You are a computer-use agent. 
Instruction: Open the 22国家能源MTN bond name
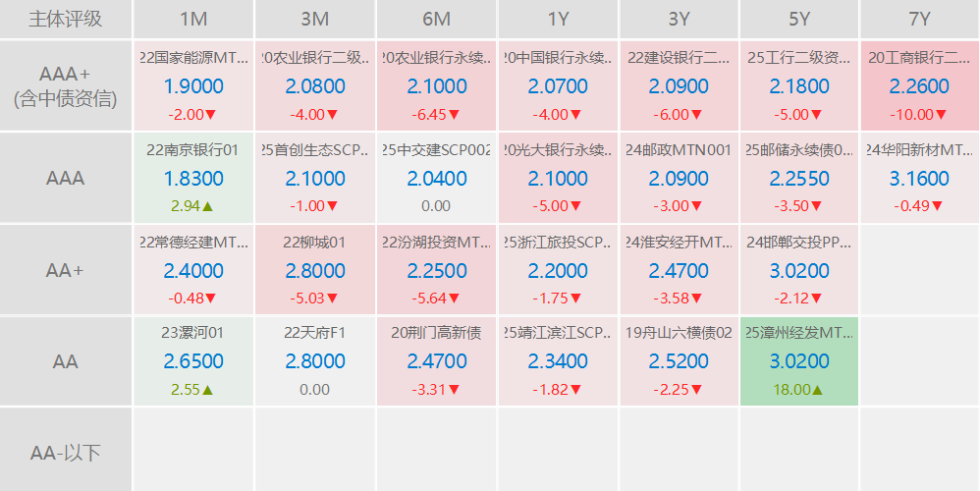pyautogui.click(x=192, y=58)
